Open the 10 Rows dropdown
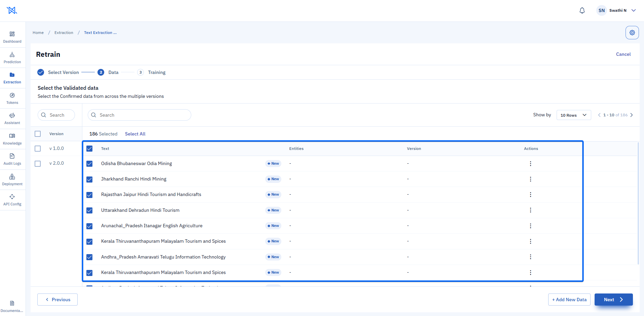 pyautogui.click(x=574, y=115)
